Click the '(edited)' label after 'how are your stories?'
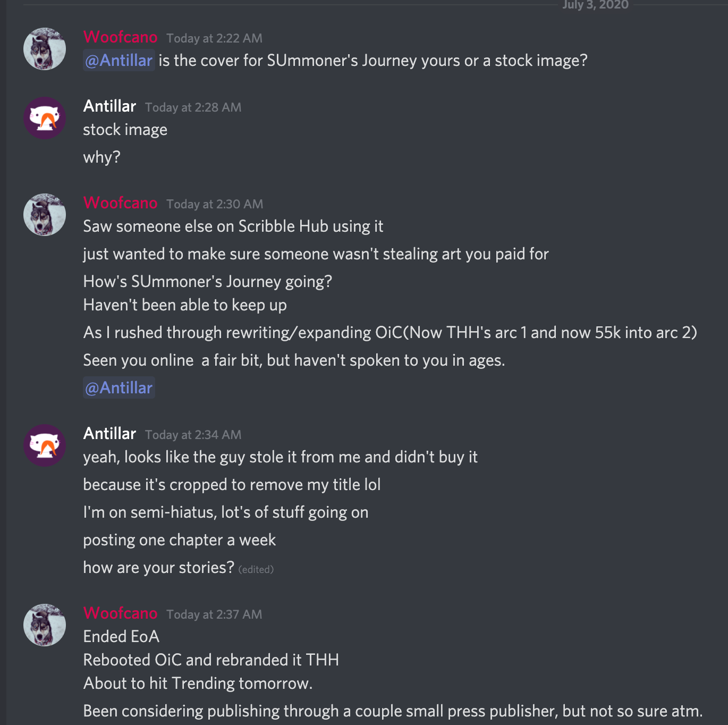Screen dimensions: 728x725 coord(256,569)
